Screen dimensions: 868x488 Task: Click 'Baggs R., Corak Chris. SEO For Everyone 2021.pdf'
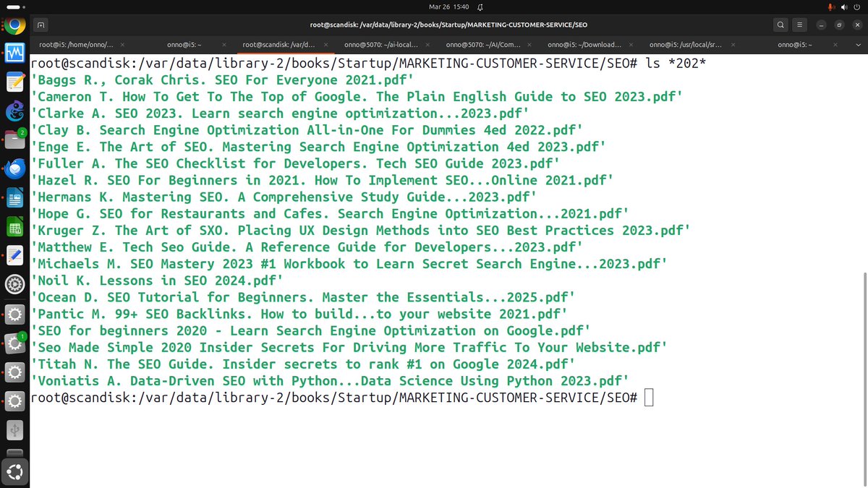(x=221, y=80)
